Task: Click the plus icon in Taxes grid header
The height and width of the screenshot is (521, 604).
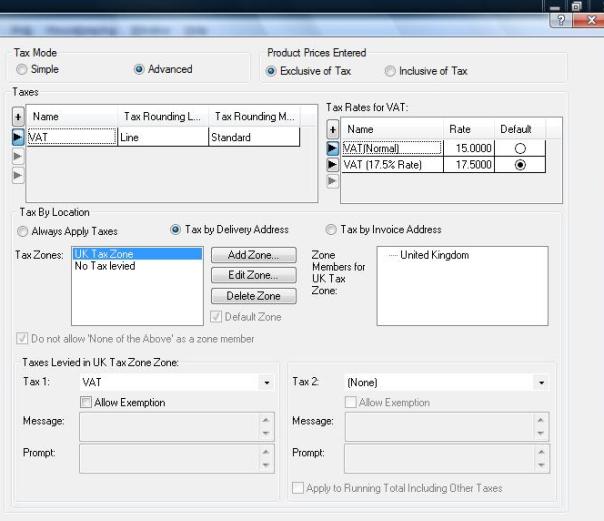Action: tap(18, 117)
